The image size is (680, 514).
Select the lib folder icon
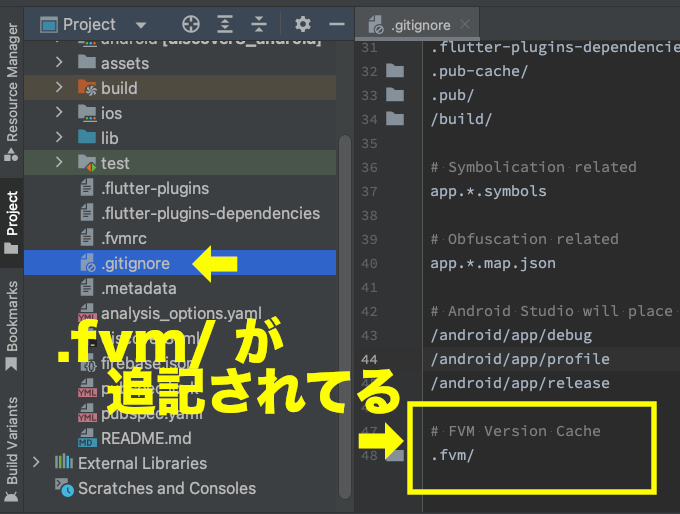coord(87,137)
